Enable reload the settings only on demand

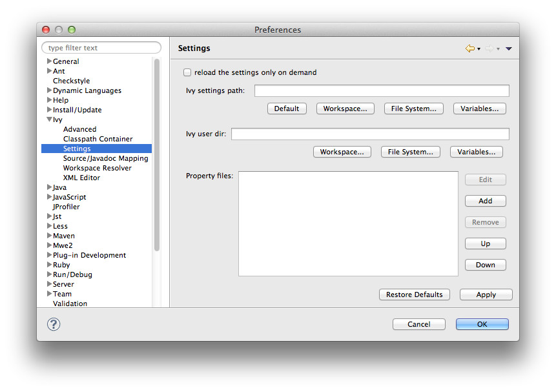187,72
